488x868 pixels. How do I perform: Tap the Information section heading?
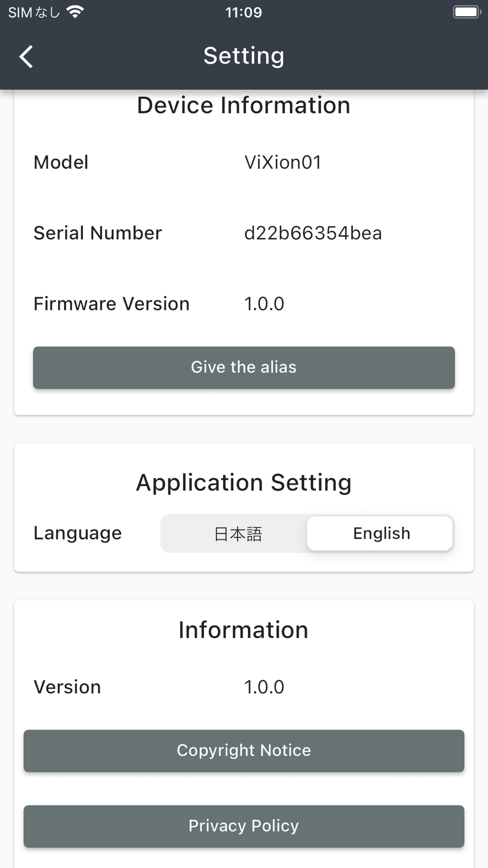244,630
